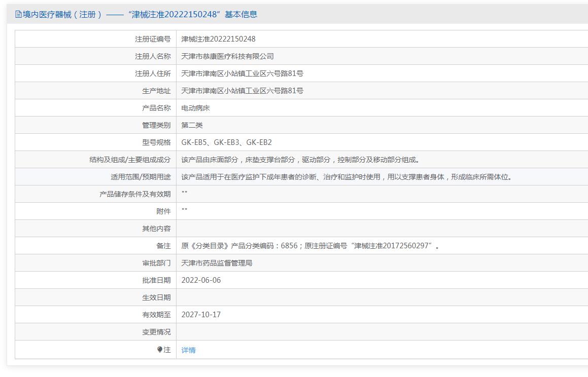
Task: Click the 产品储存条件及有效期 row label
Action: point(135,194)
